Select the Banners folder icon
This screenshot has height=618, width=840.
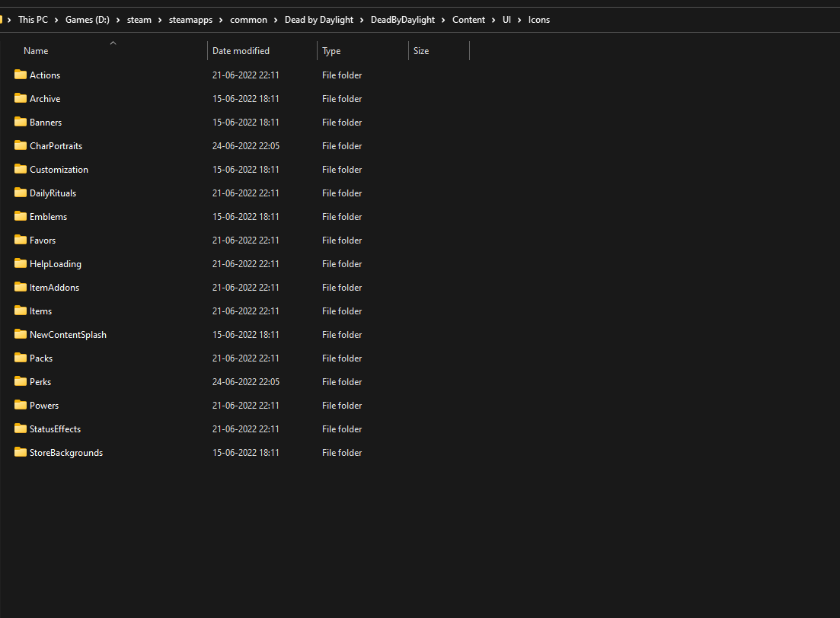[21, 122]
